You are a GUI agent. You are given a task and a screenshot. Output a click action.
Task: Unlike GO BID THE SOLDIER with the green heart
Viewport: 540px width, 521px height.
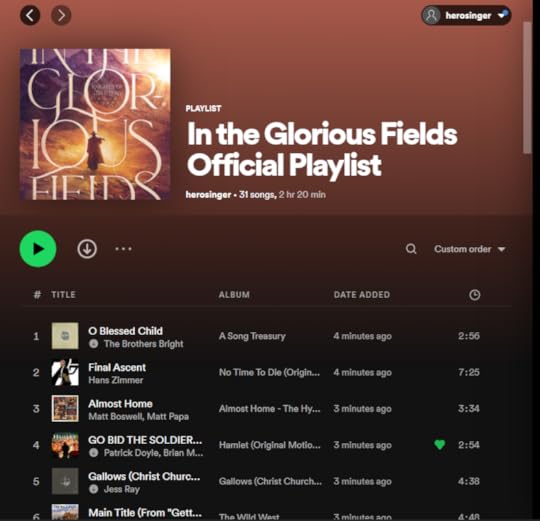pos(439,445)
